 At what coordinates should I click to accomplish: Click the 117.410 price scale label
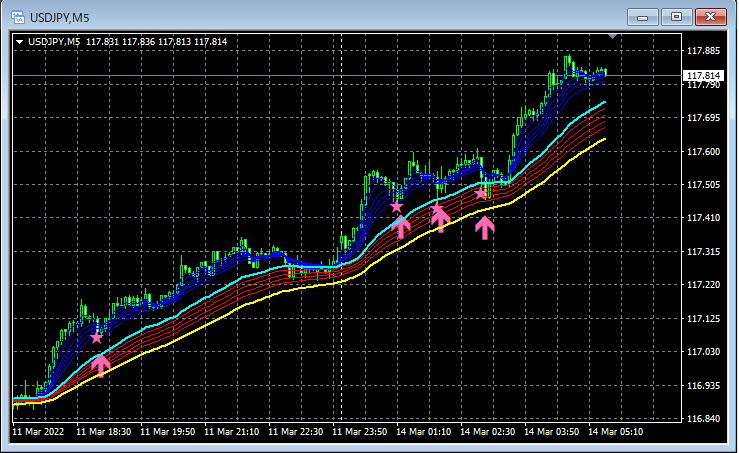click(703, 218)
